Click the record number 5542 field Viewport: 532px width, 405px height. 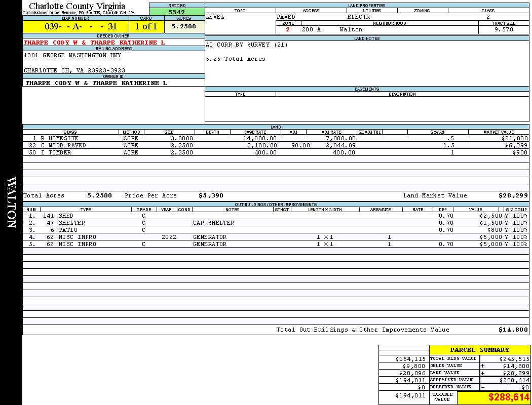click(x=177, y=12)
